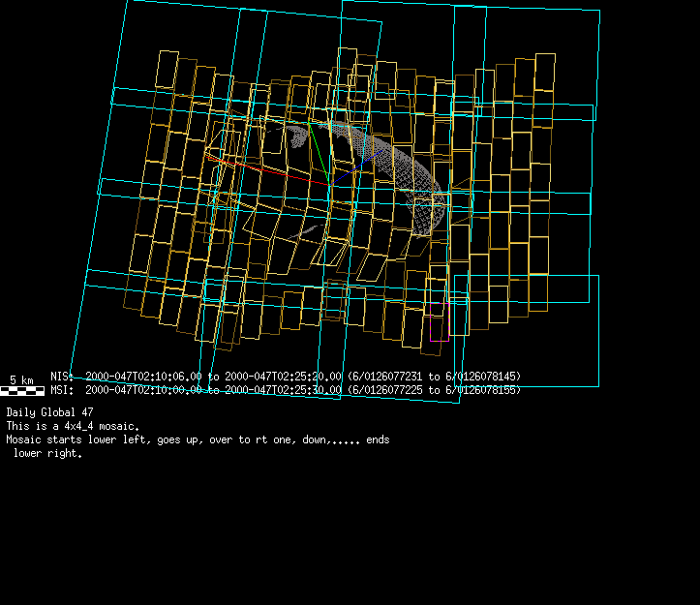The width and height of the screenshot is (700, 605).
Task: Click the MSI end time 2000-047T02:25:30.00
Action: tap(283, 390)
